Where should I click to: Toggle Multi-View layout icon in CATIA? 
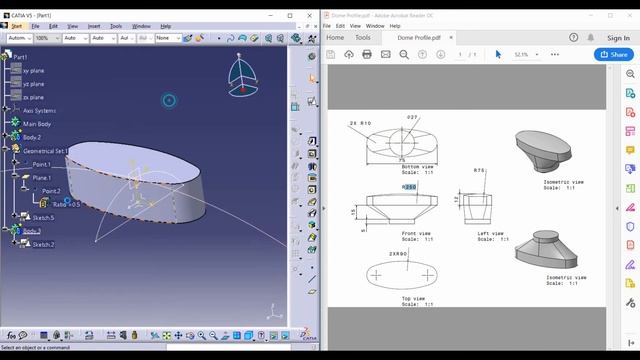pos(237,336)
